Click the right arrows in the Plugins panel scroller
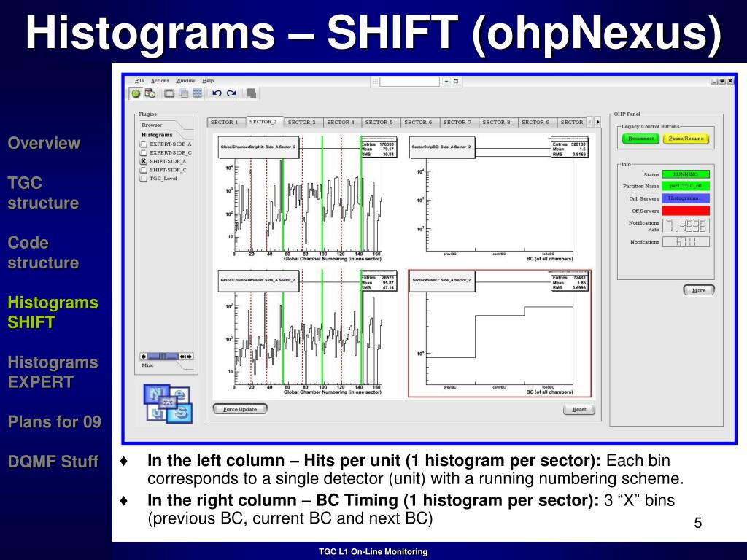This screenshot has height=560, width=747. point(189,356)
